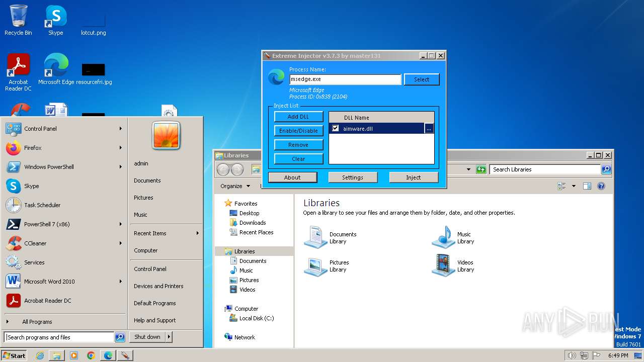The image size is (644, 362).
Task: Open the Recycle Bin desktop icon
Action: (18, 20)
